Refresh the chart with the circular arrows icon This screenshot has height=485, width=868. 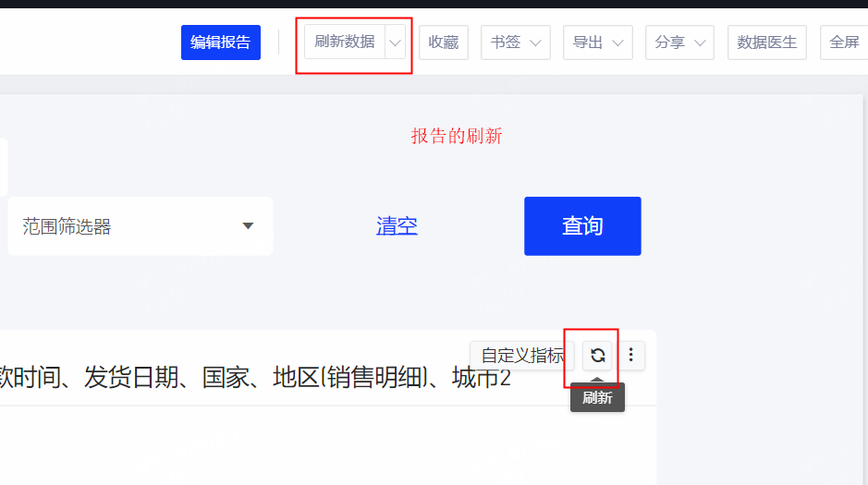597,355
